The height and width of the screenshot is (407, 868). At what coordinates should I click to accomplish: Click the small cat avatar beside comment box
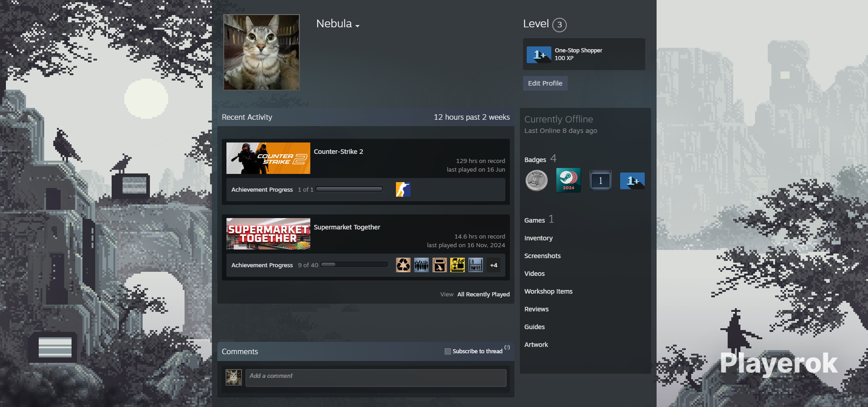point(234,377)
